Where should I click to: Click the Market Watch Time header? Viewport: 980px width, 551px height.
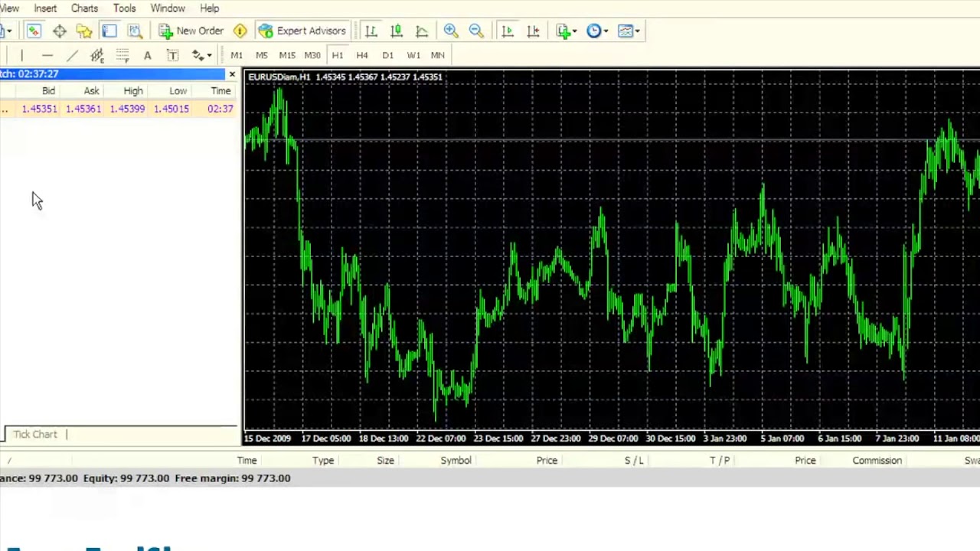tap(220, 91)
